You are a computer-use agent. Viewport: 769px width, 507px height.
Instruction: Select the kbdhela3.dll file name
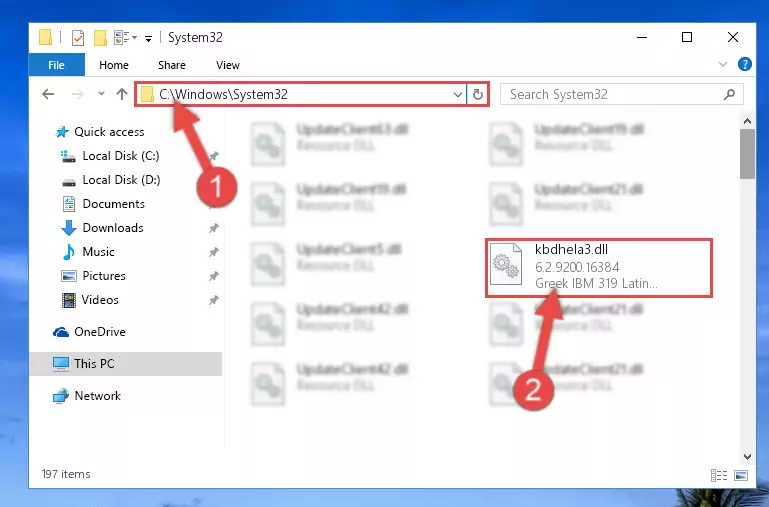pos(571,249)
